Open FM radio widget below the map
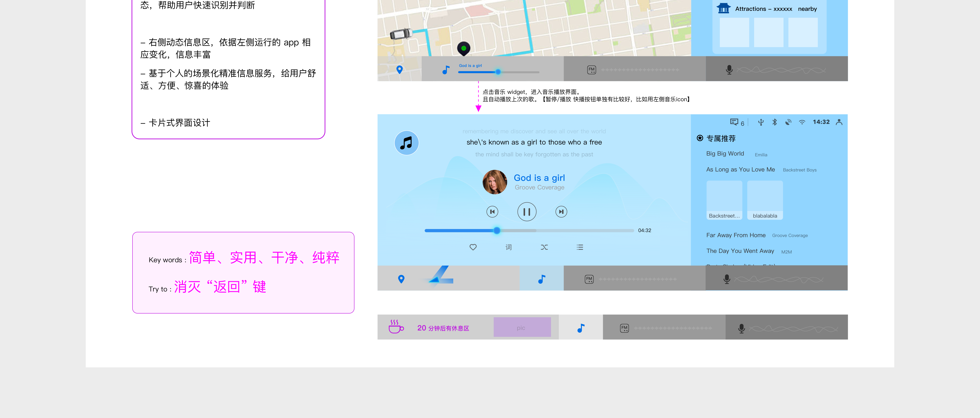Screen dimensions: 980x418 click(635, 69)
